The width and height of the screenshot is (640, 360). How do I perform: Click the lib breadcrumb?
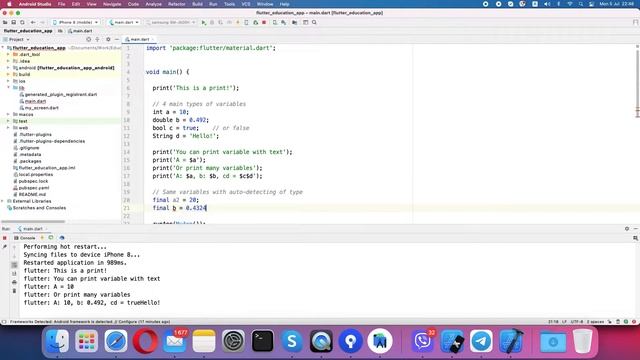[x=60, y=31]
